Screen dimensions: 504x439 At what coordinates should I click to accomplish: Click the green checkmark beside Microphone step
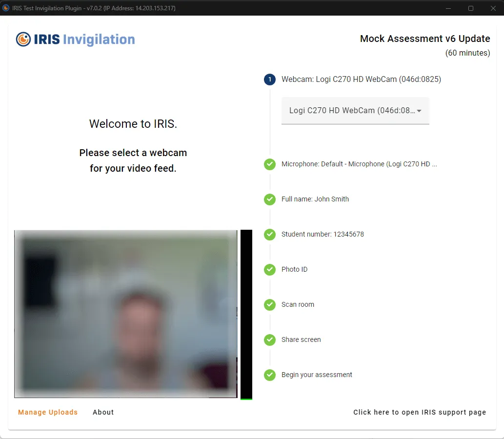270,164
